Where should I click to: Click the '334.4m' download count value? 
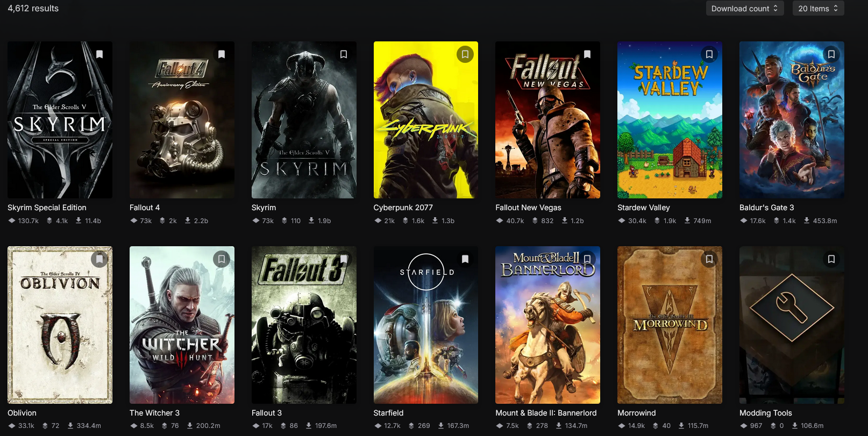coord(89,426)
